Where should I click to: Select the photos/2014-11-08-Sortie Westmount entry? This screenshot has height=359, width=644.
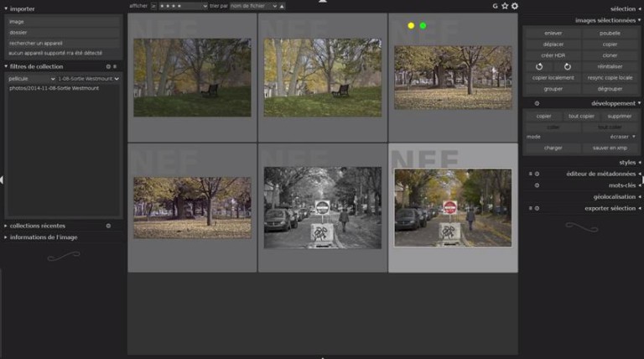(54, 88)
